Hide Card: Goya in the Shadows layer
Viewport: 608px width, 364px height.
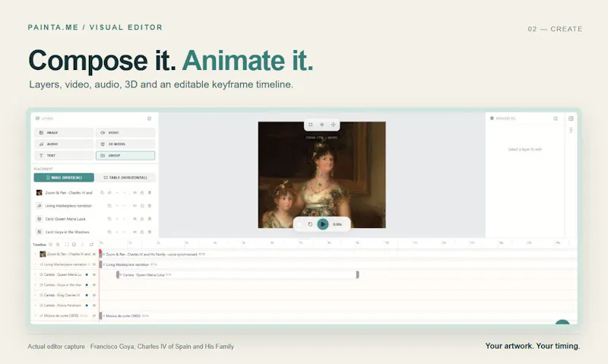click(135, 232)
